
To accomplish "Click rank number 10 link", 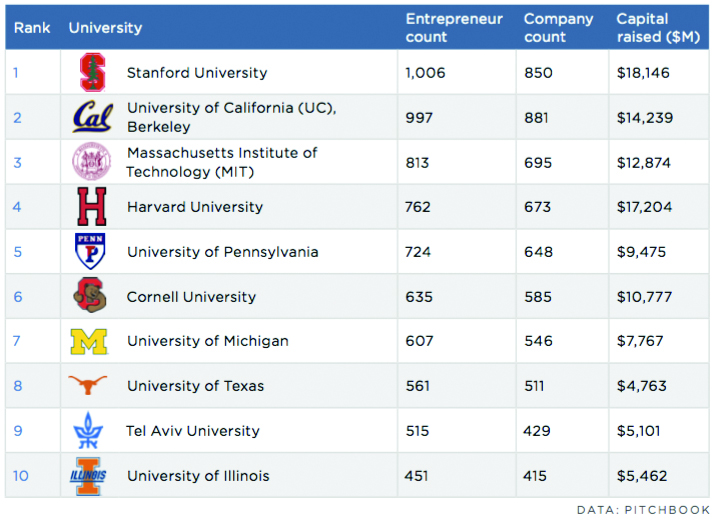I will click(21, 476).
